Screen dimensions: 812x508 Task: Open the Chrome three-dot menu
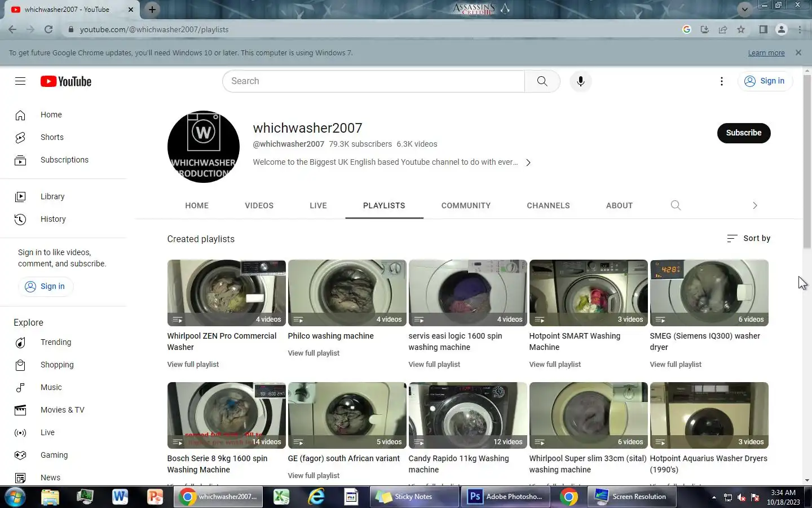[800, 29]
